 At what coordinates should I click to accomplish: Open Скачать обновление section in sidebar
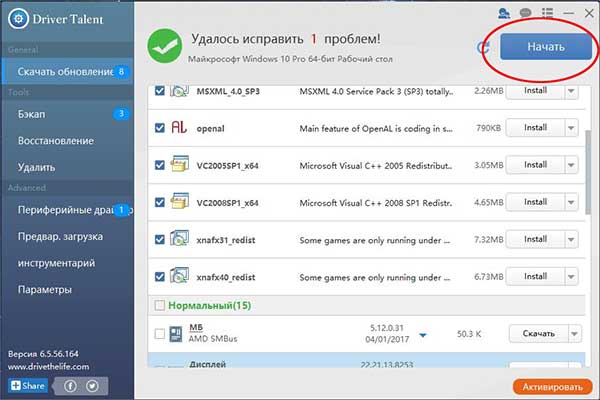tap(67, 72)
